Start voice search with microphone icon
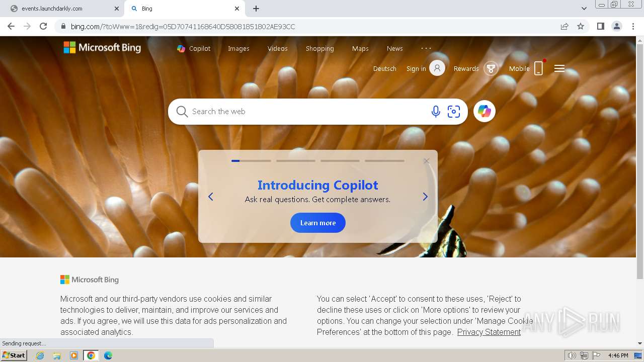644x362 pixels. (x=436, y=112)
